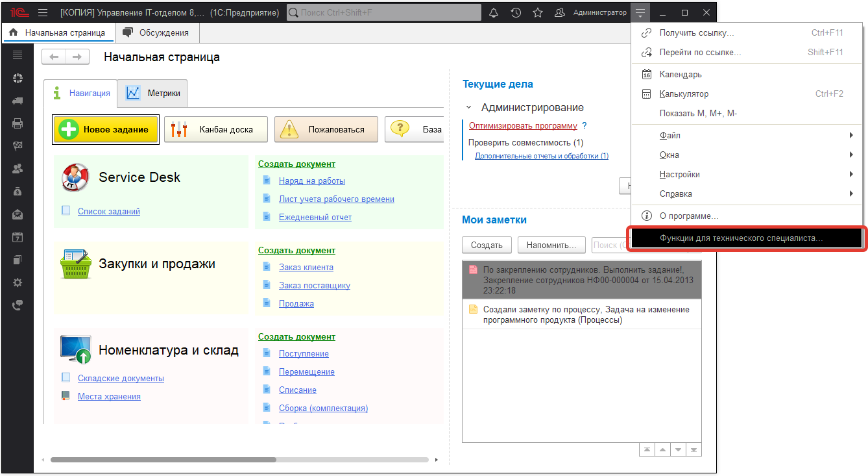Click the truck icon in left sidebar
Screen dimensions: 868x476
(18, 101)
